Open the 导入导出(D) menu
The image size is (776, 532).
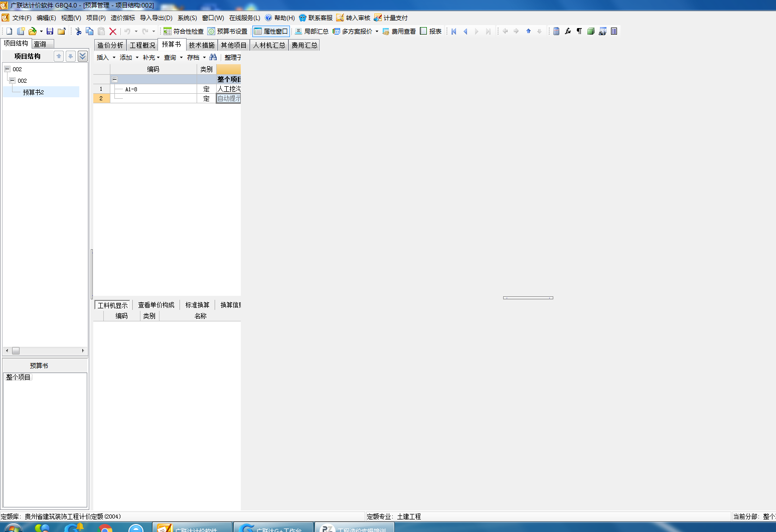[156, 18]
